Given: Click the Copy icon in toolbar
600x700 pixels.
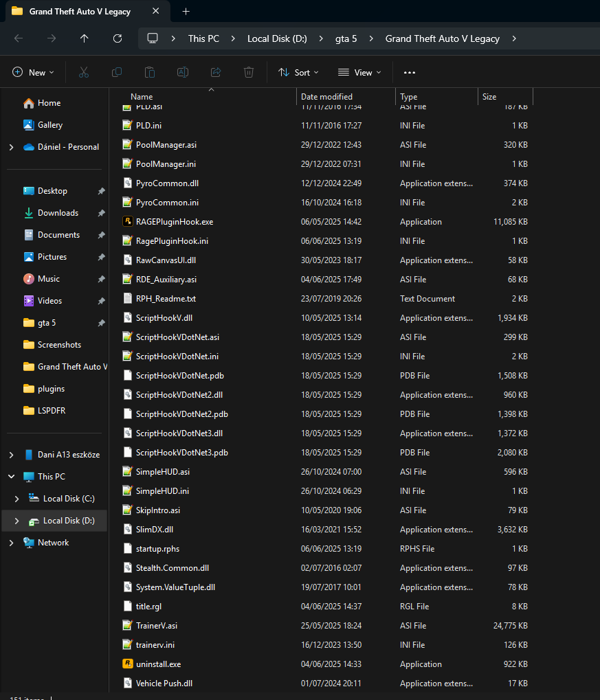Looking at the screenshot, I should pyautogui.click(x=117, y=72).
